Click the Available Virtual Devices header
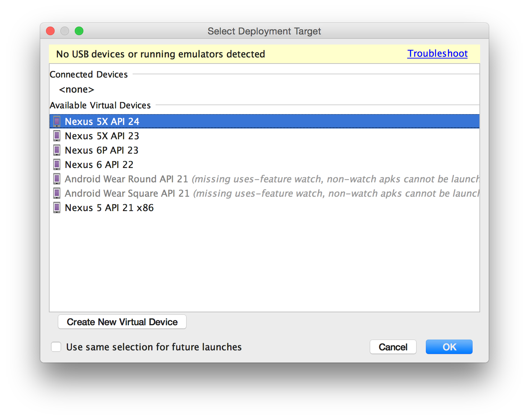The height and width of the screenshot is (420, 529). (x=100, y=105)
